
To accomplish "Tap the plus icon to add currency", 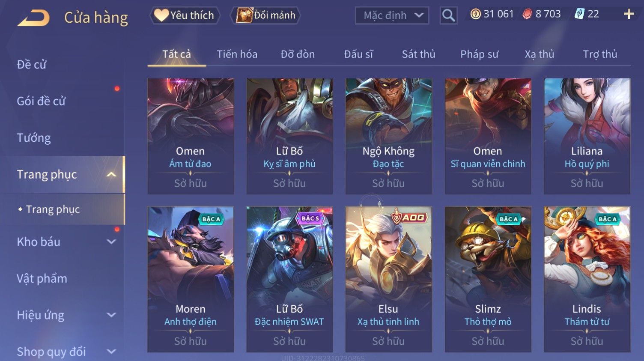I will 629,14.
